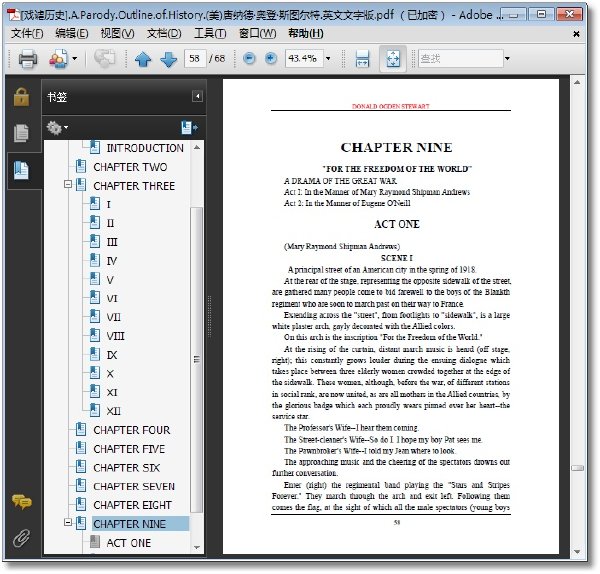600x574 pixels.
Task: Open bookmarks options gear menu
Action: (x=57, y=127)
